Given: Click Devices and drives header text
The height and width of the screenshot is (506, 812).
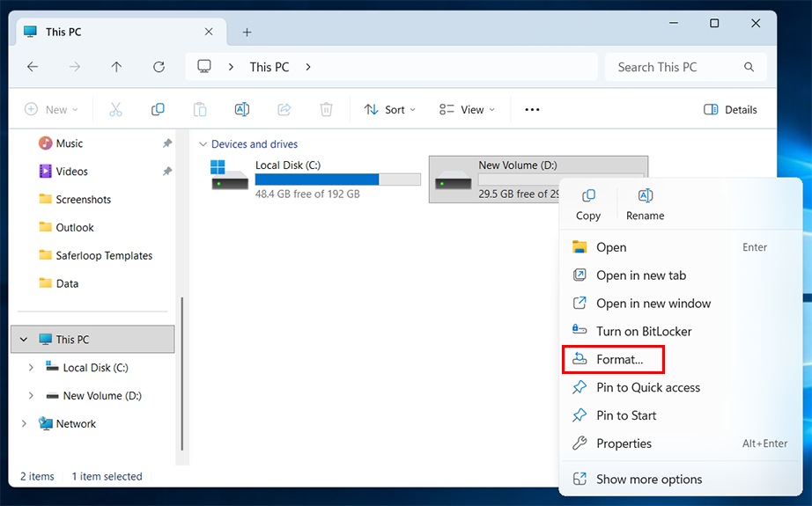Looking at the screenshot, I should 255,144.
